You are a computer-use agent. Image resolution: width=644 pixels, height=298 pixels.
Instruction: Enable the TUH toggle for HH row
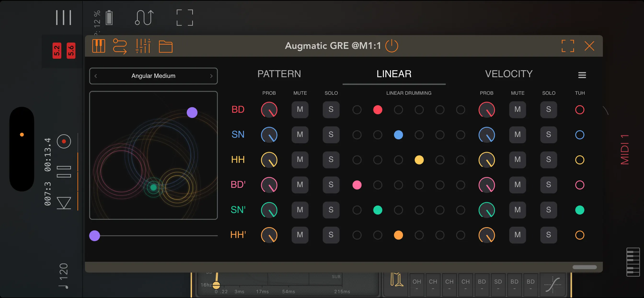580,160
